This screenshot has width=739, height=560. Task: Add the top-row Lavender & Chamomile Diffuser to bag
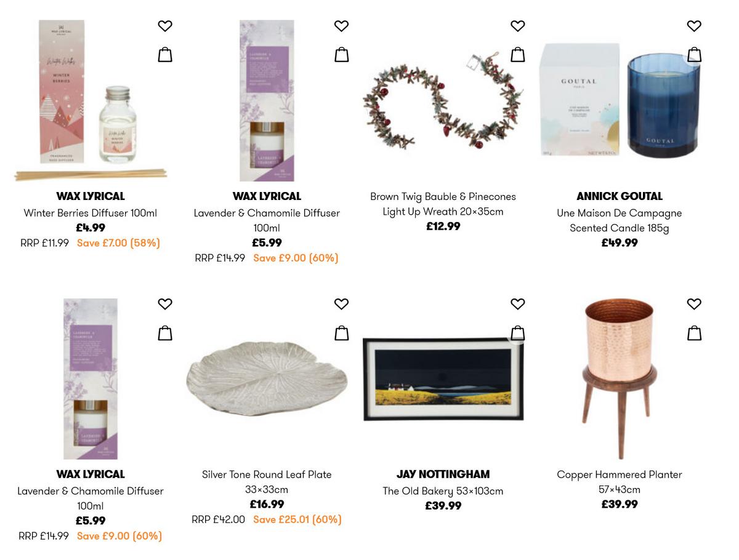[x=341, y=54]
